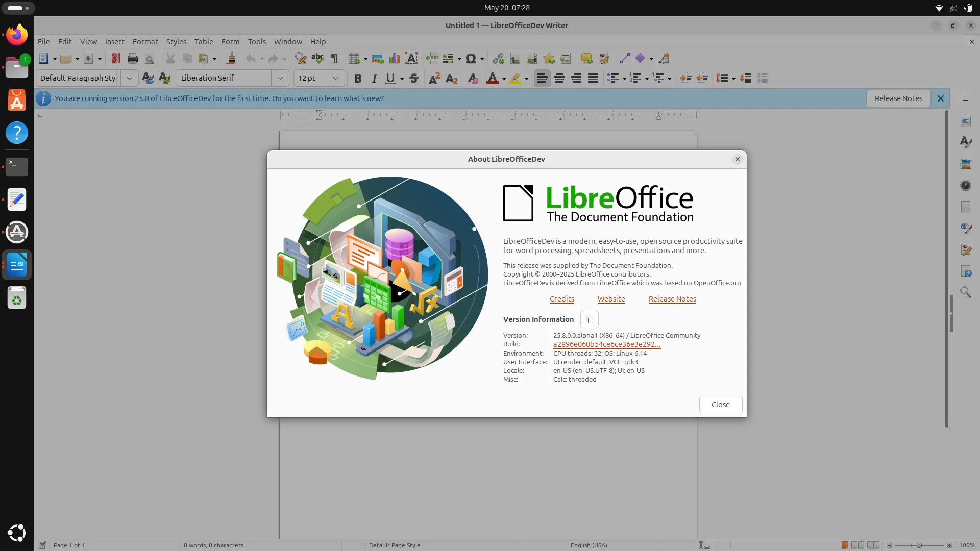980x551 pixels.
Task: Follow the Release Notes link in the dialog
Action: (x=672, y=299)
